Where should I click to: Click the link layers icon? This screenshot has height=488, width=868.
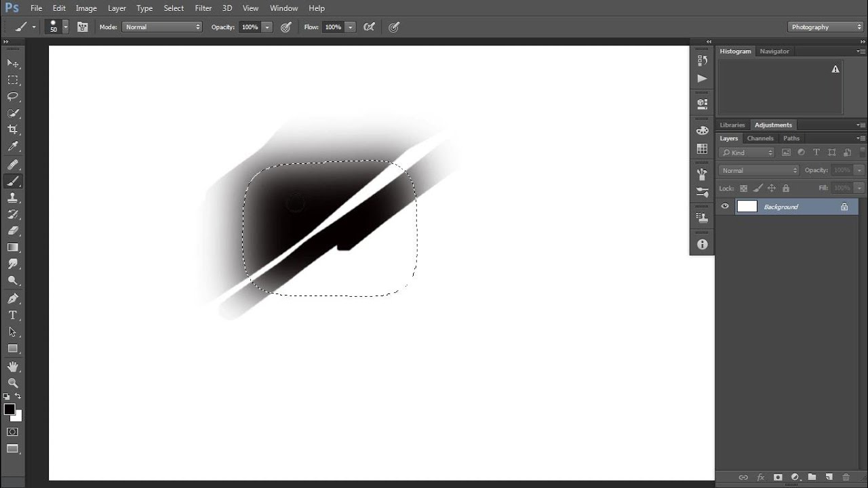[x=743, y=477]
